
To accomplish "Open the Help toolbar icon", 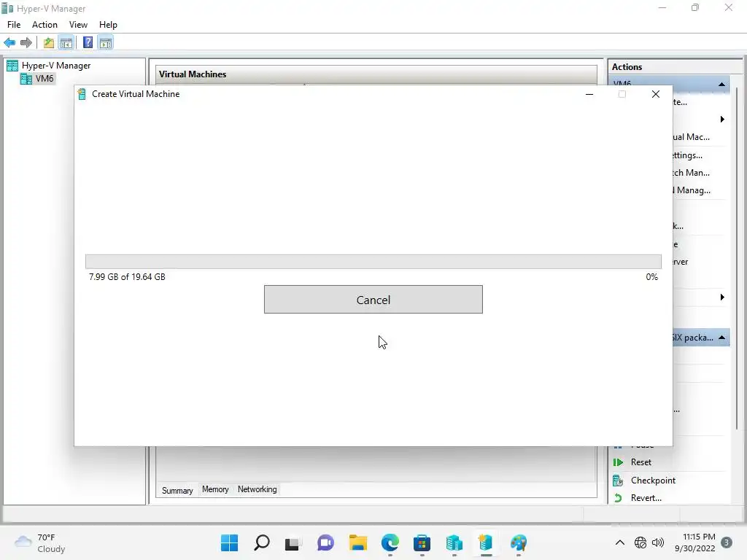I will (x=88, y=43).
